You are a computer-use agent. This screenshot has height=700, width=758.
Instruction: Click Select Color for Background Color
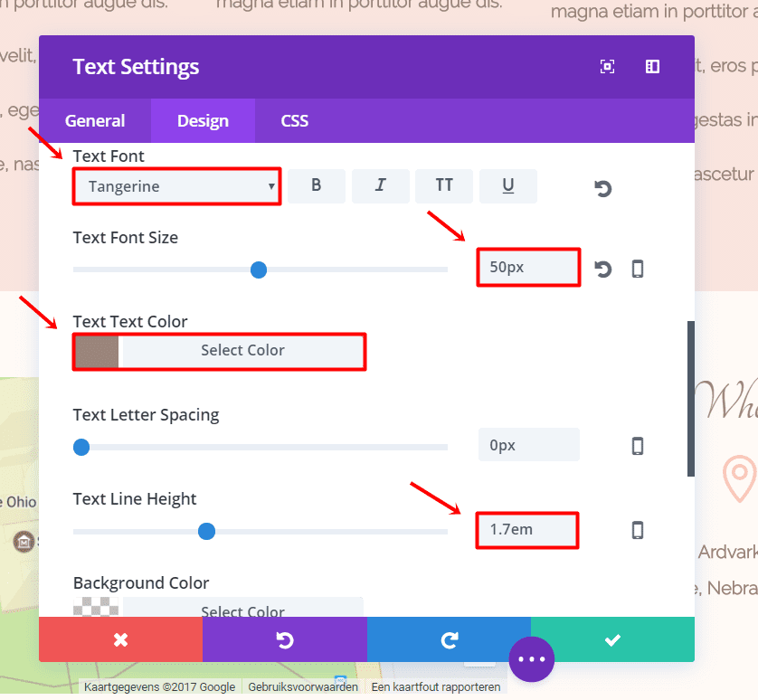click(242, 608)
